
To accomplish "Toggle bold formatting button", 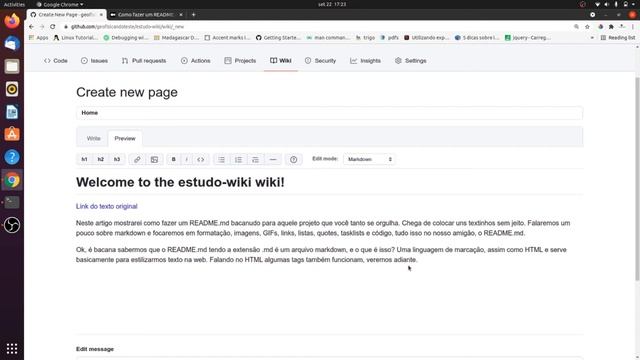I will tap(173, 159).
